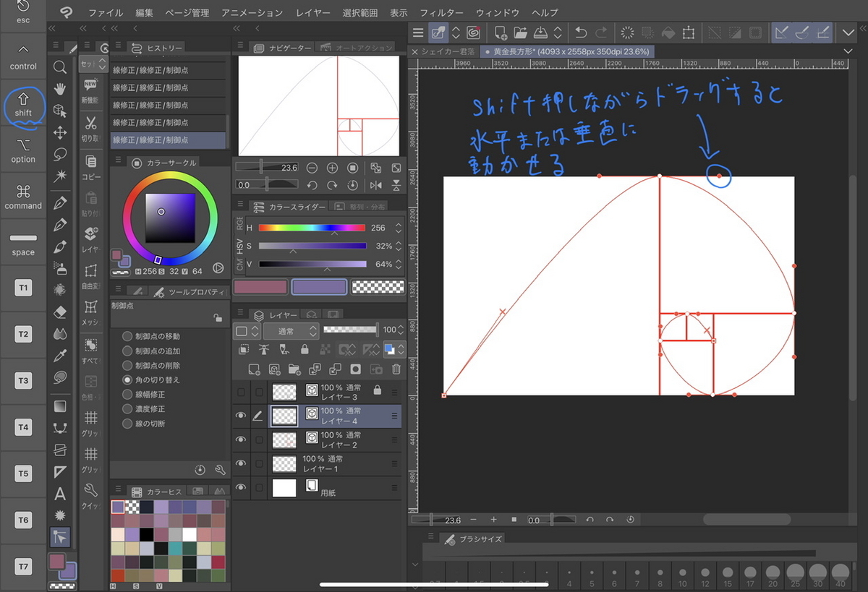This screenshot has width=868, height=592.
Task: Click the Open file folder icon
Action: pyautogui.click(x=520, y=33)
